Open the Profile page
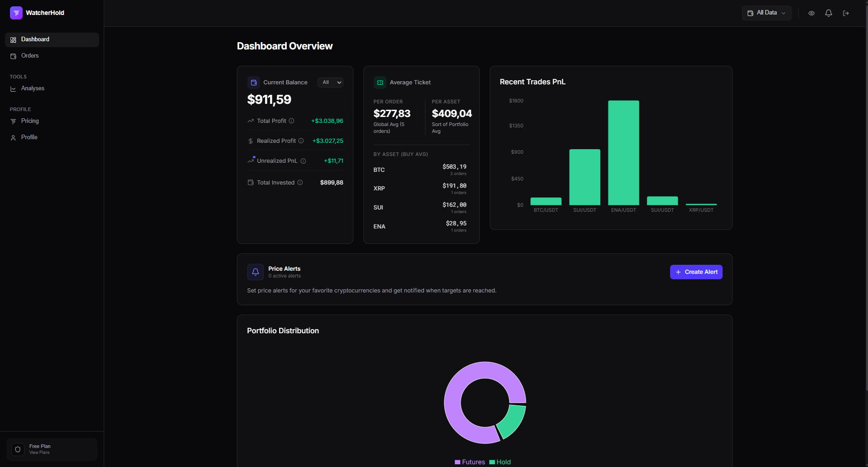 tap(29, 137)
